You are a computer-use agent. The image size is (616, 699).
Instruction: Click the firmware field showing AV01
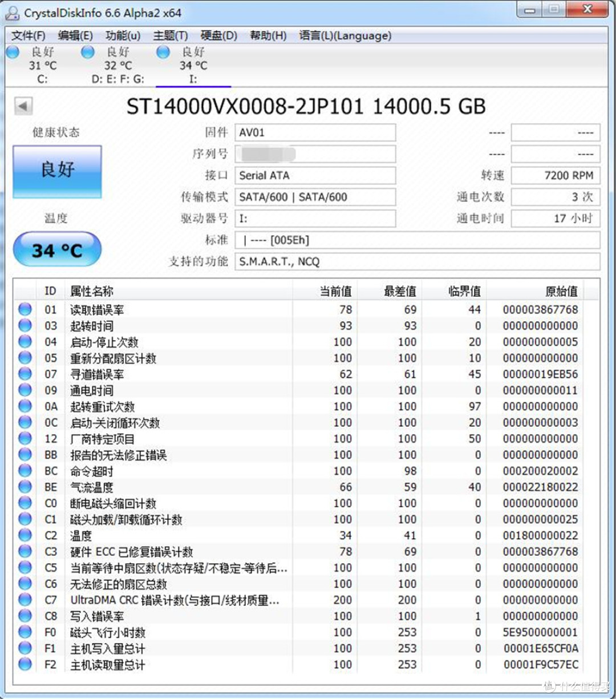coord(315,132)
